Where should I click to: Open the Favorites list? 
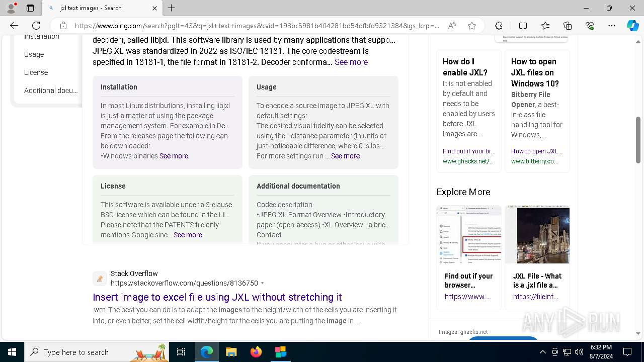point(545,26)
